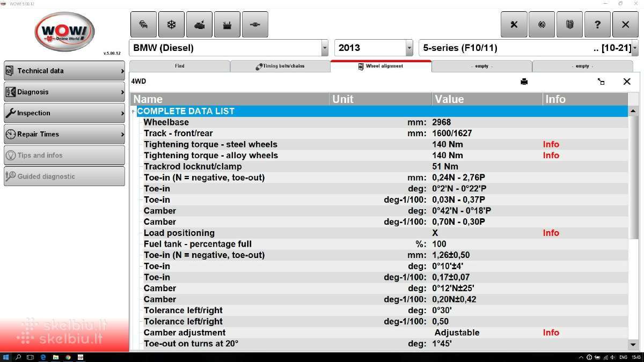Open help with the question mark button
The height and width of the screenshot is (362, 644).
click(597, 25)
